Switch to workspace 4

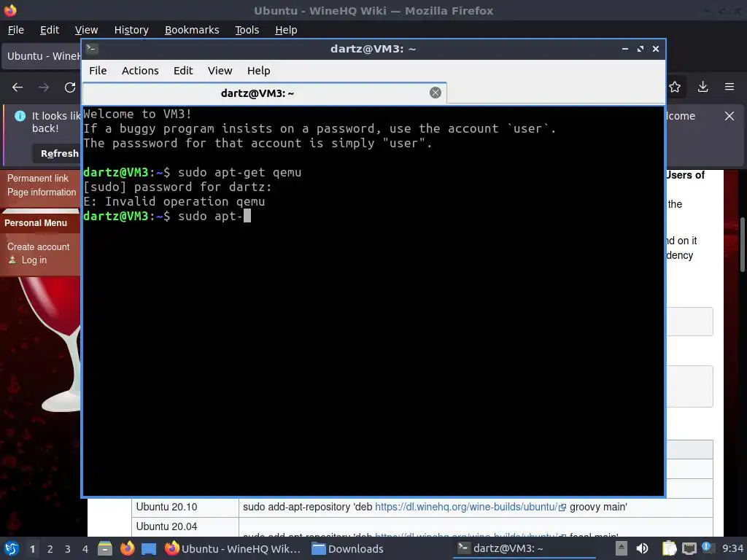[85, 549]
